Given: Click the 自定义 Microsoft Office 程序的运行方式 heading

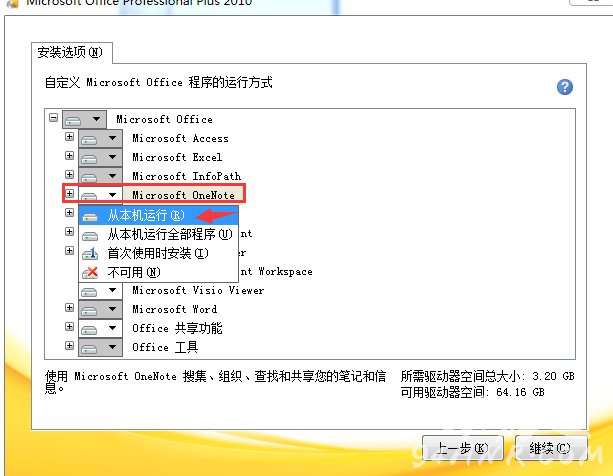Looking at the screenshot, I should pos(158,82).
